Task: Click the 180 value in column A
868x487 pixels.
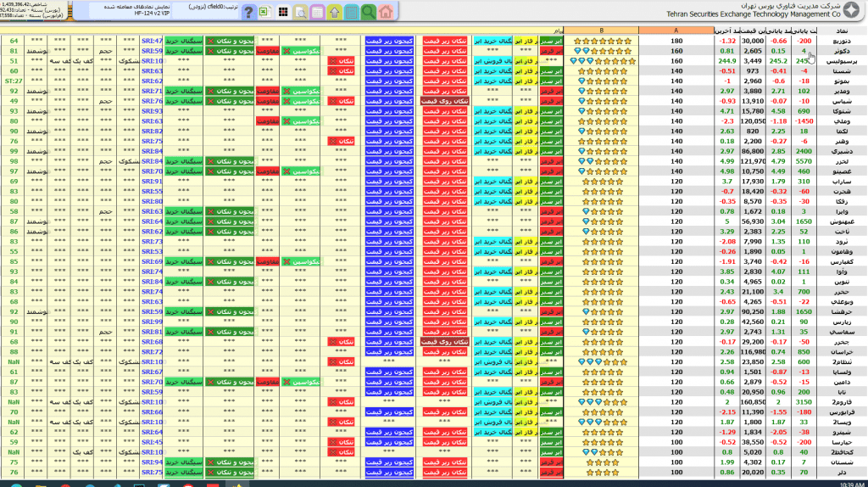Action: [676, 41]
